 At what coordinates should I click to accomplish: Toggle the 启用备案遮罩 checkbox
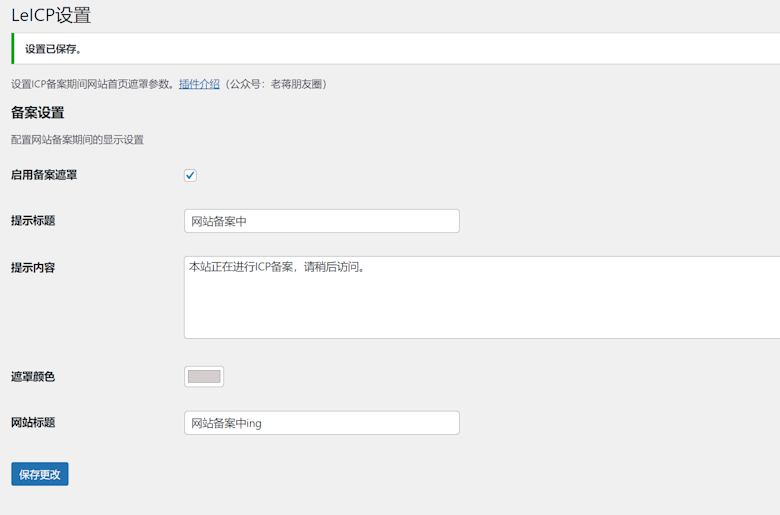click(x=190, y=175)
